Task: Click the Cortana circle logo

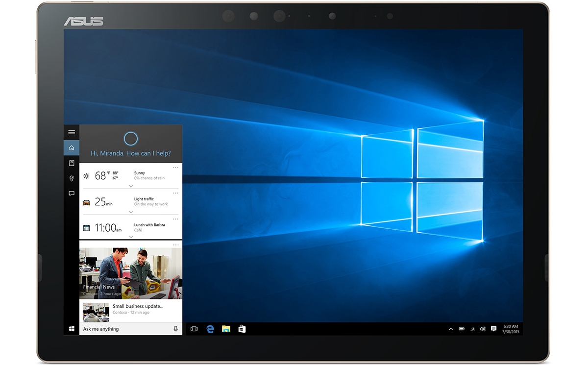Action: point(131,139)
